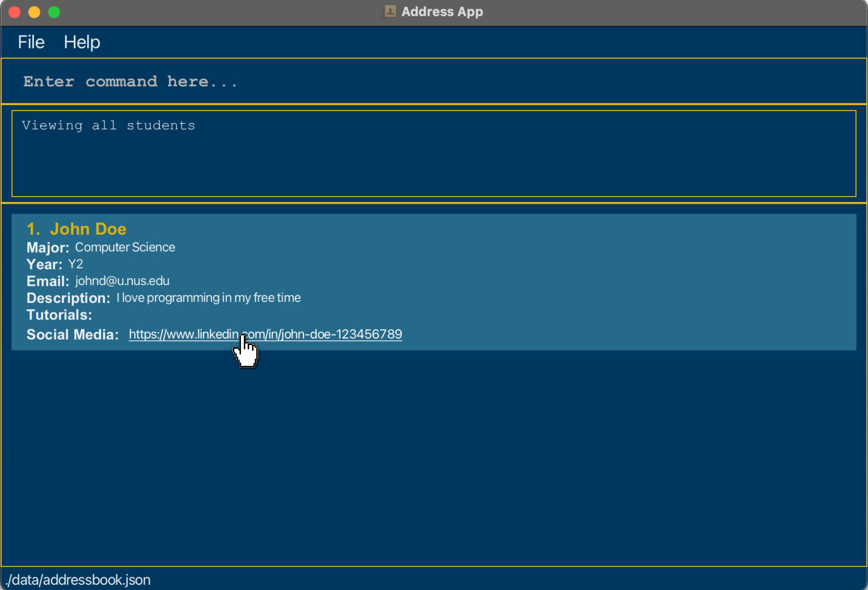Click the Address App title icon

(390, 11)
